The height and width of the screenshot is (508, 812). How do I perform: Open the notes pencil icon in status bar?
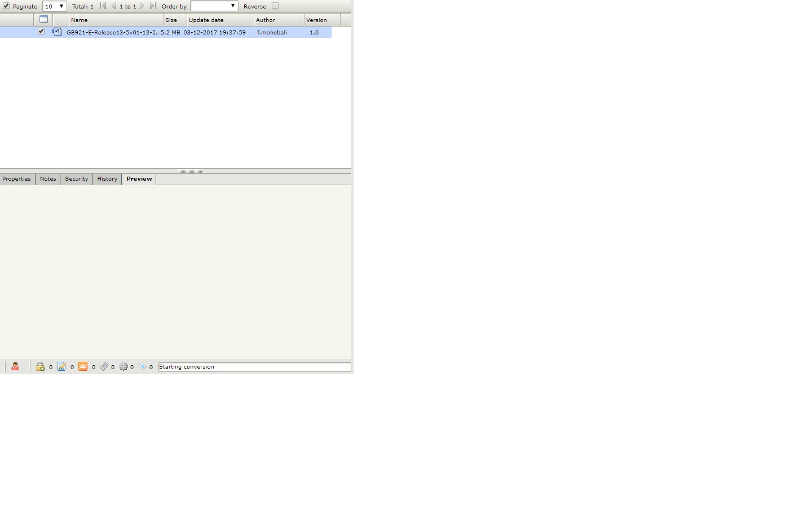tap(62, 366)
